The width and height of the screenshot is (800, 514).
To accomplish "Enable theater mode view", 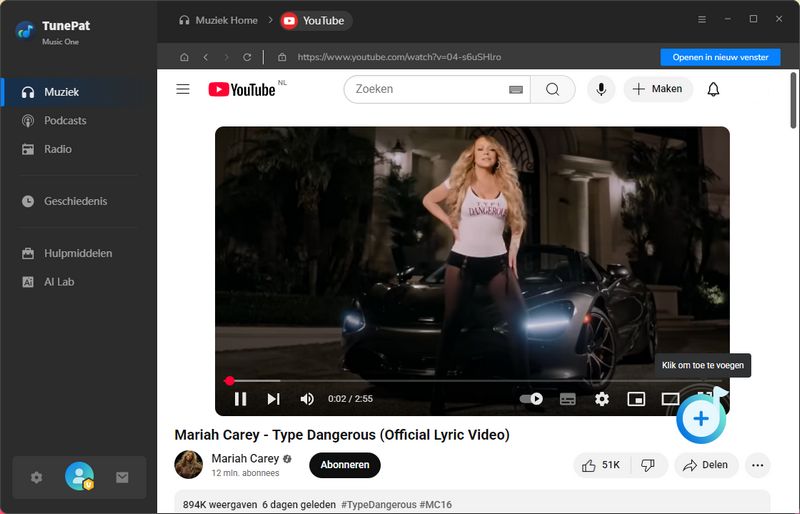I will (670, 399).
